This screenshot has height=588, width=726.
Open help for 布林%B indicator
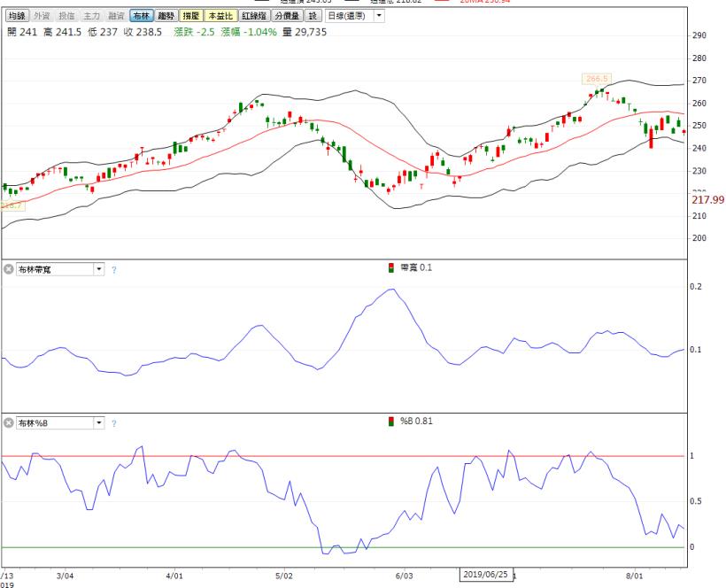(114, 423)
